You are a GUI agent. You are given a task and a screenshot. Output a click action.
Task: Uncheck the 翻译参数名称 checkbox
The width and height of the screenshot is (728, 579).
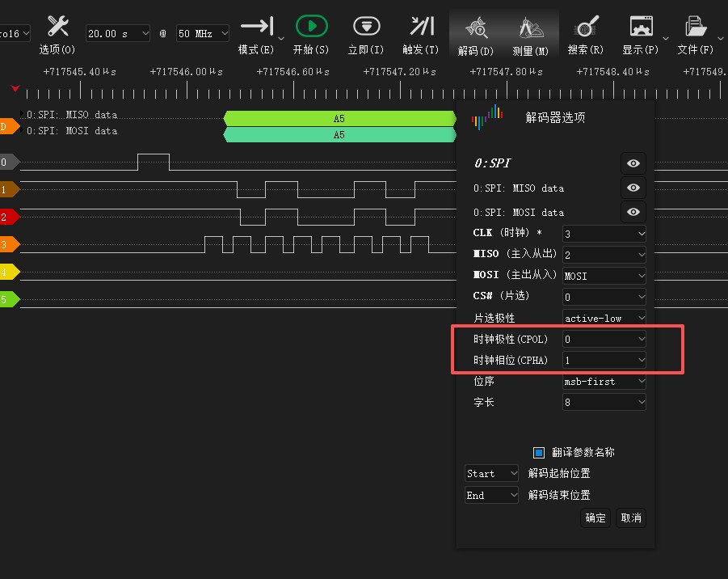(x=539, y=452)
